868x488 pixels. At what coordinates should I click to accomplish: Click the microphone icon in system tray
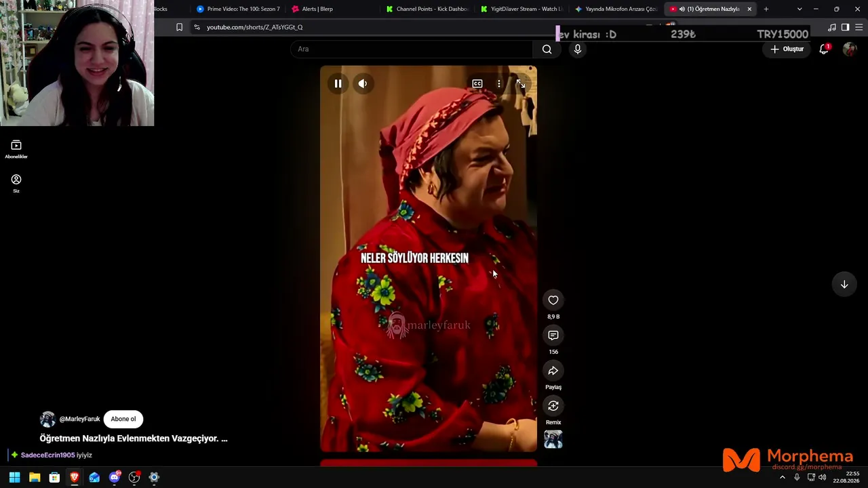coord(797,477)
